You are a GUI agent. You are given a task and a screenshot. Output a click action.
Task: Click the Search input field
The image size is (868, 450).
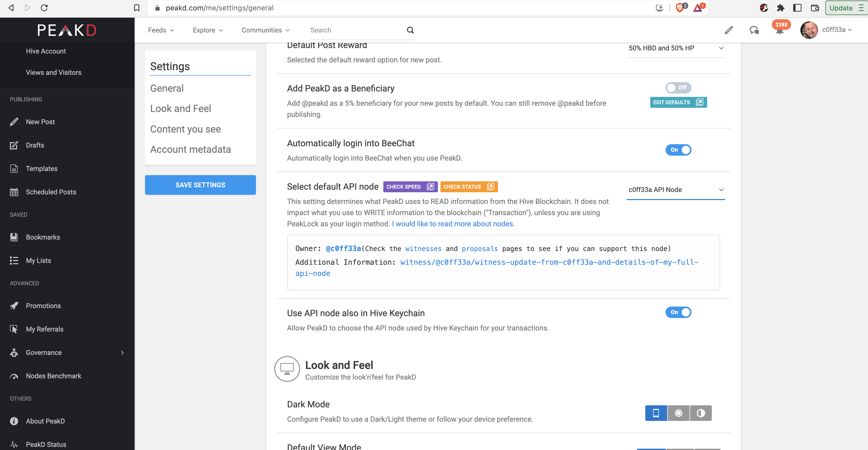pos(357,30)
